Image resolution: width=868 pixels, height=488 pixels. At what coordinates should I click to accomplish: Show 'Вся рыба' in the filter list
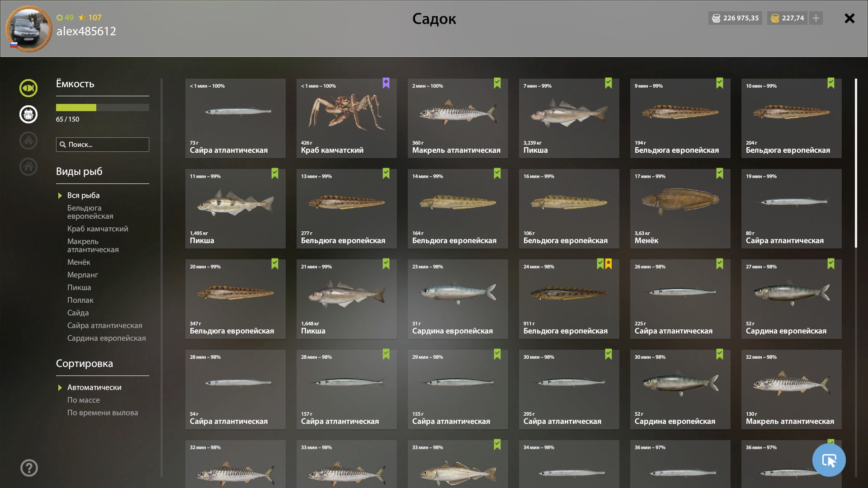coord(83,195)
